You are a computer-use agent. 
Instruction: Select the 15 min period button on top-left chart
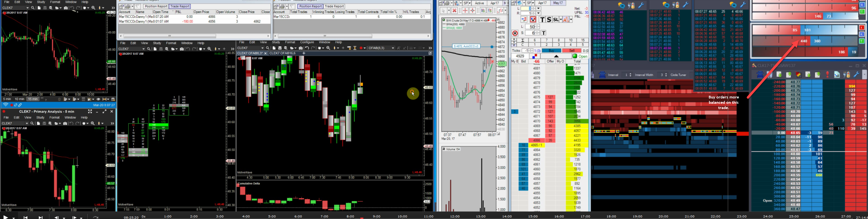33,99
